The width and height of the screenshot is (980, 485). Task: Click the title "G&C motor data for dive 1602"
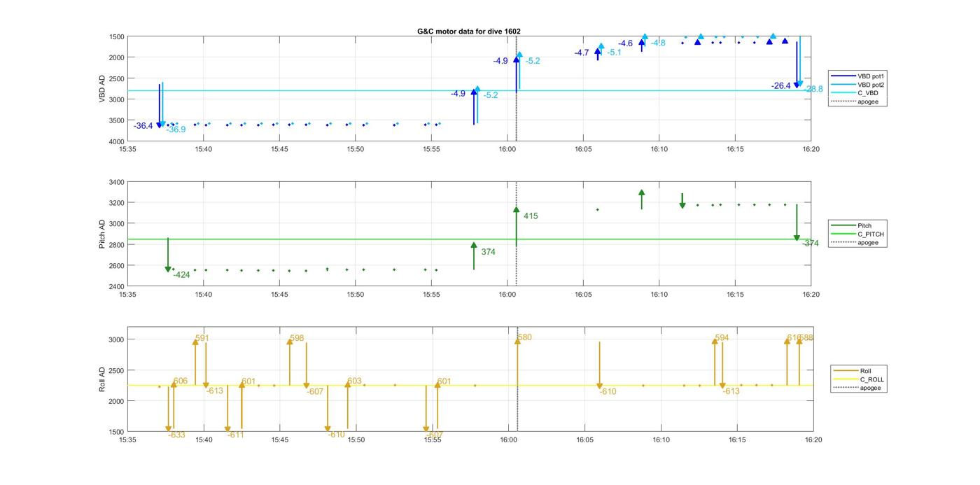click(468, 31)
